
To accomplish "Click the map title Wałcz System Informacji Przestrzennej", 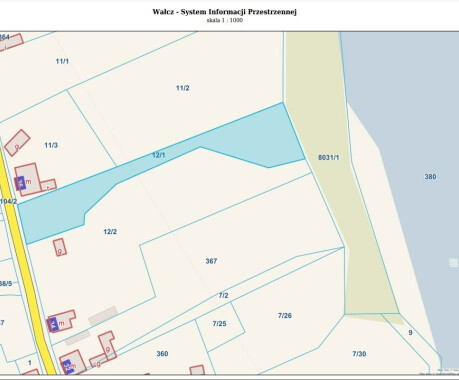I will tap(225, 12).
